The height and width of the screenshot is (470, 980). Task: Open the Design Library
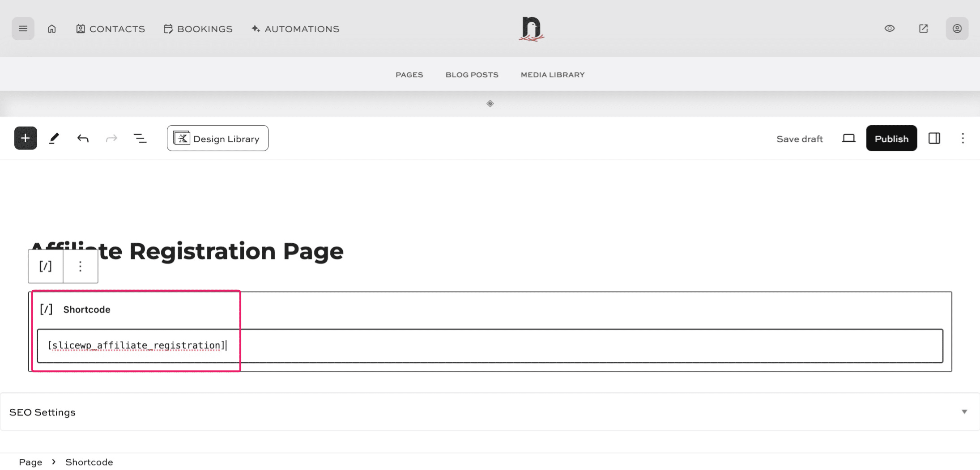[x=217, y=138]
